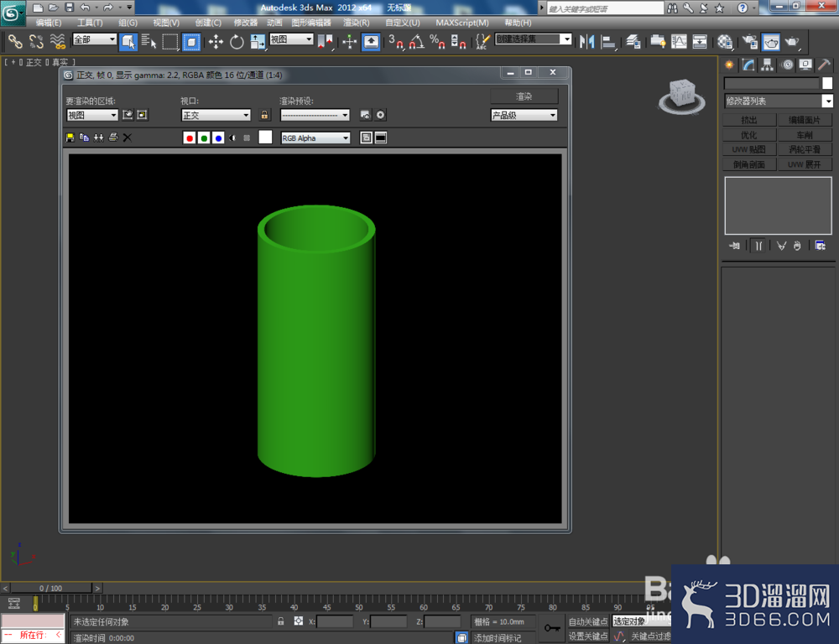
Task: Open Render Setup teapot icon
Action: (750, 42)
